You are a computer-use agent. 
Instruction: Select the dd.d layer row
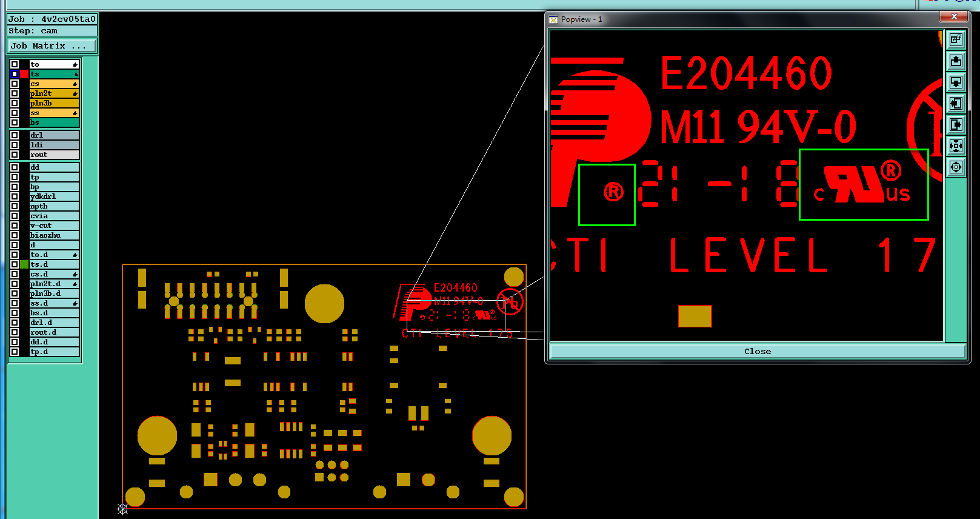tap(55, 342)
